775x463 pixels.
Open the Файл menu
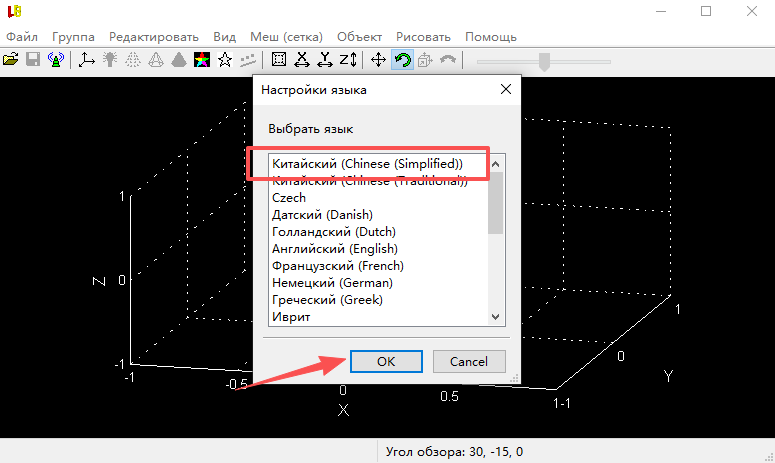point(22,37)
